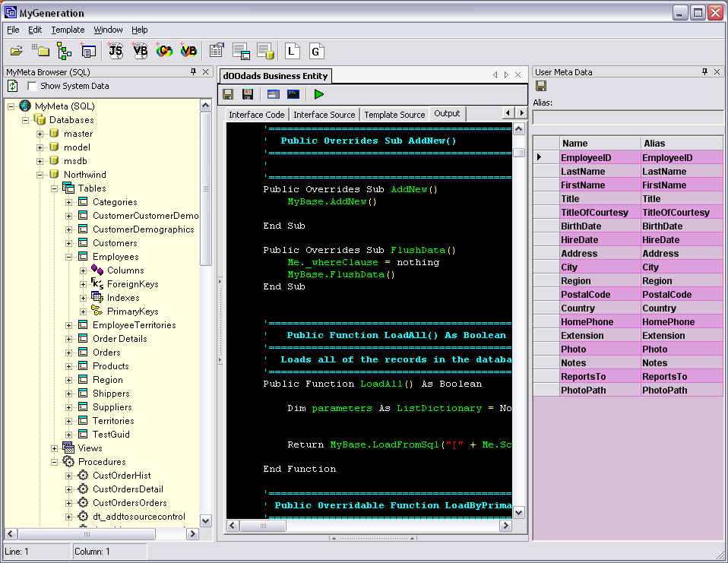This screenshot has width=728, height=563.
Task: Click the Alias input field
Action: (x=627, y=118)
